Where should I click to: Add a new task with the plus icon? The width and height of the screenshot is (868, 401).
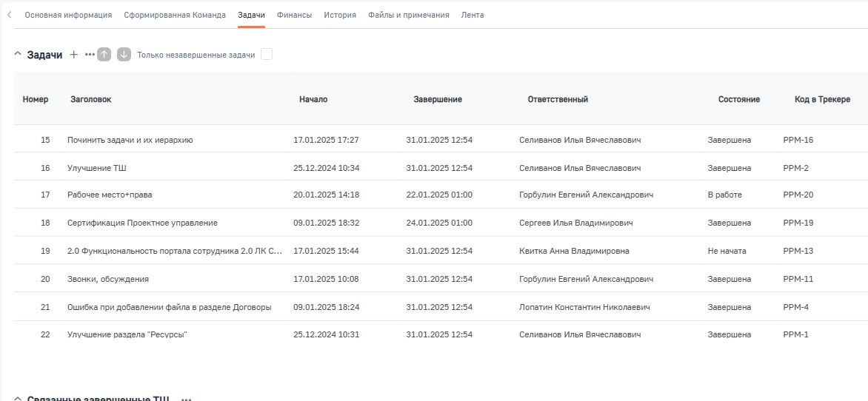[73, 55]
